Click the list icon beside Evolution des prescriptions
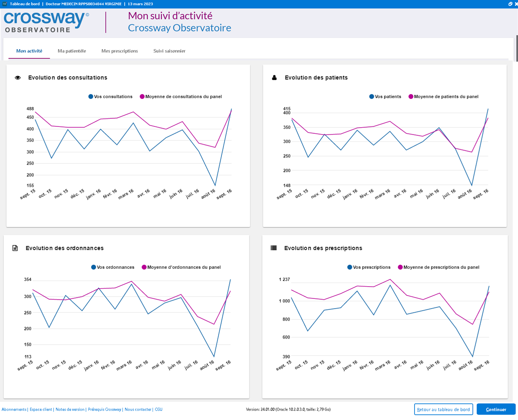The width and height of the screenshot is (518, 420). 274,248
